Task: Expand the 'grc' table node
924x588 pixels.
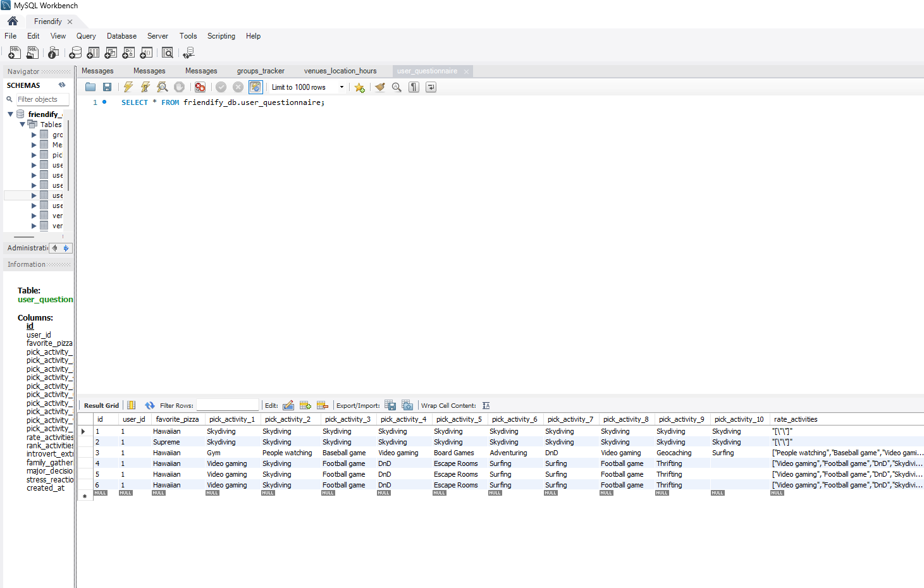Action: (34, 135)
